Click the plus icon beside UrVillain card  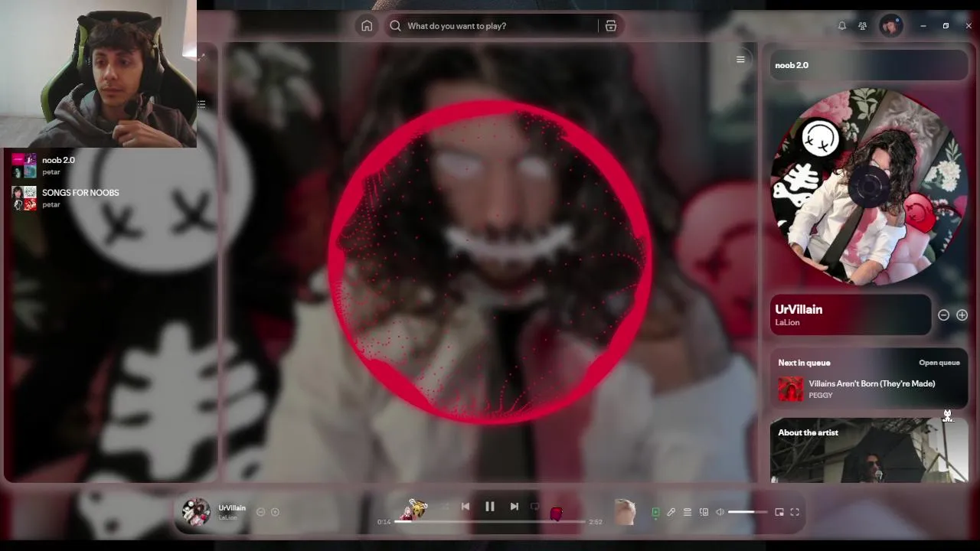coord(962,315)
